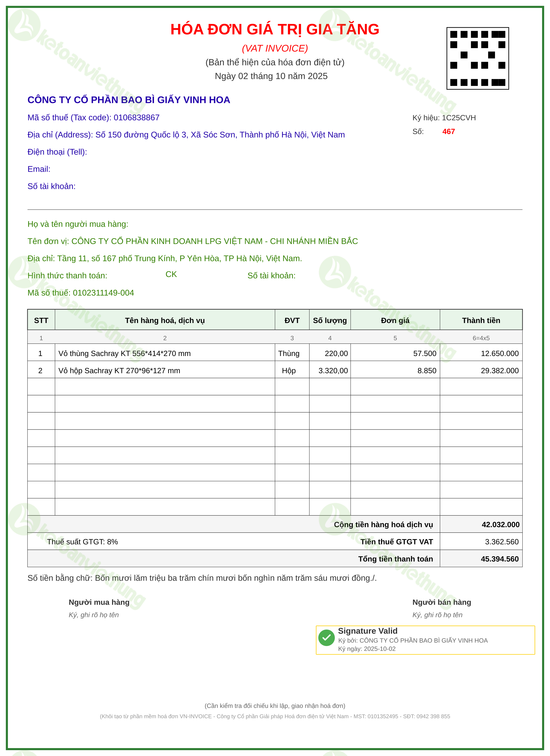Select the Tên hàng hoá, dịch vụ column header
The width and height of the screenshot is (550, 756).
tap(165, 320)
